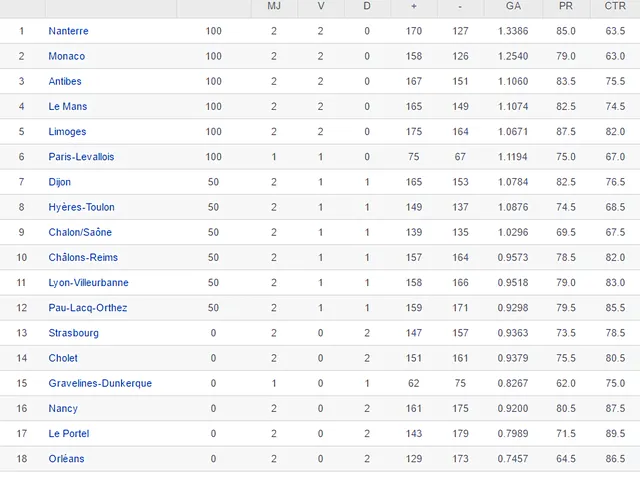Select the Hyères-Toulon link
This screenshot has height=480, width=640.
click(x=81, y=207)
